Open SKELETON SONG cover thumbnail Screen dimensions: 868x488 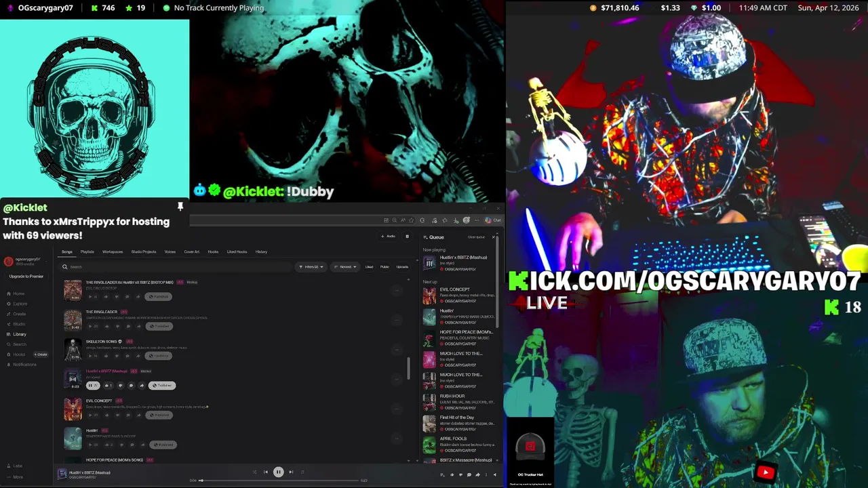tap(73, 349)
